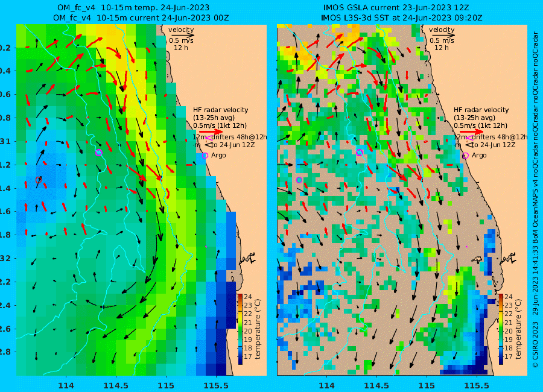
Task: Click the 'velocity' legend label in the right panel
Action: [x=442, y=30]
